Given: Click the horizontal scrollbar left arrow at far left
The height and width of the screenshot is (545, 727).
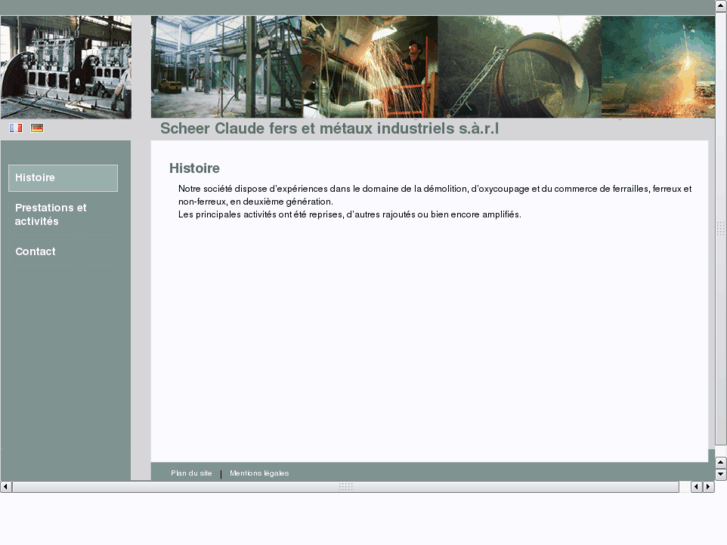Looking at the screenshot, I should coord(6,487).
